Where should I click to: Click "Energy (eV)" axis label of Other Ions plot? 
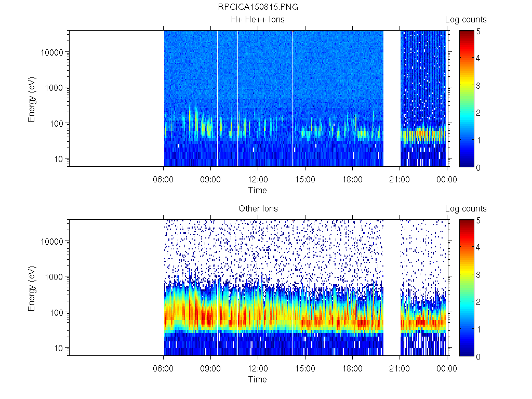[32, 288]
